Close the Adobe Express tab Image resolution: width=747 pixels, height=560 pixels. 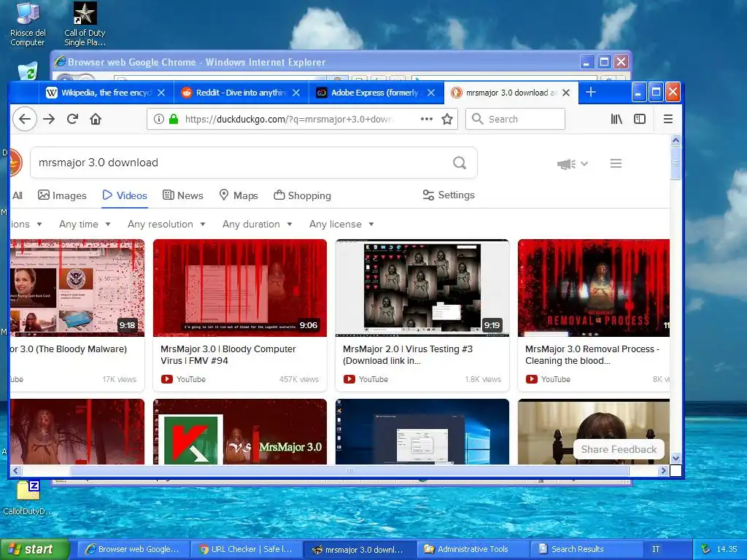pyautogui.click(x=430, y=93)
